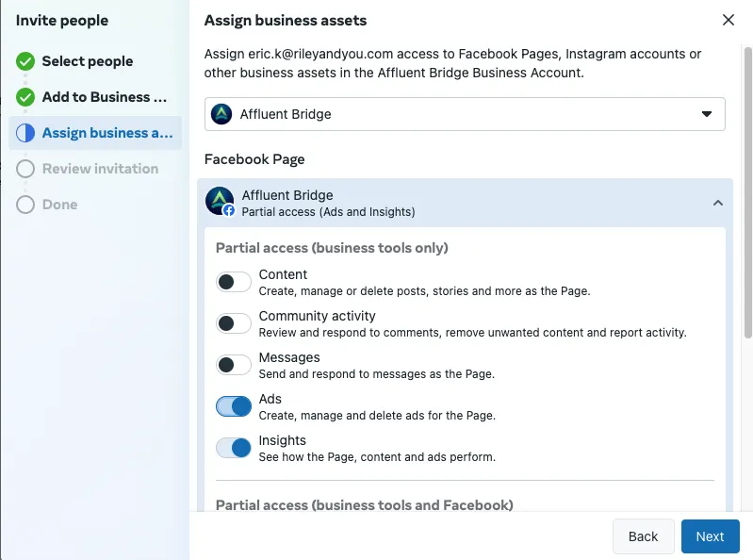753x560 pixels.
Task: Click green checkmark beside Add to Business
Action: (x=25, y=97)
